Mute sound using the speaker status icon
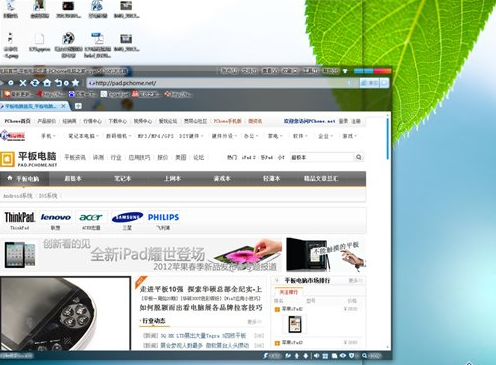Viewport: 496px width, 365px height. pyautogui.click(x=316, y=356)
